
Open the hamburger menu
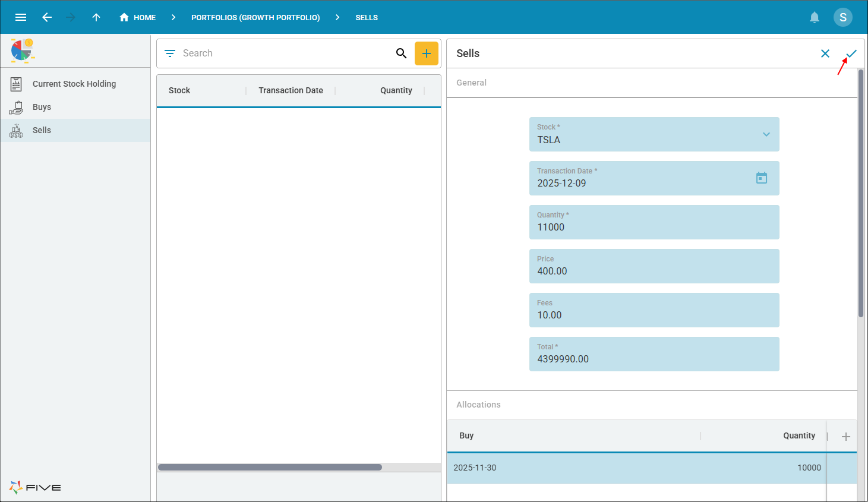tap(21, 17)
